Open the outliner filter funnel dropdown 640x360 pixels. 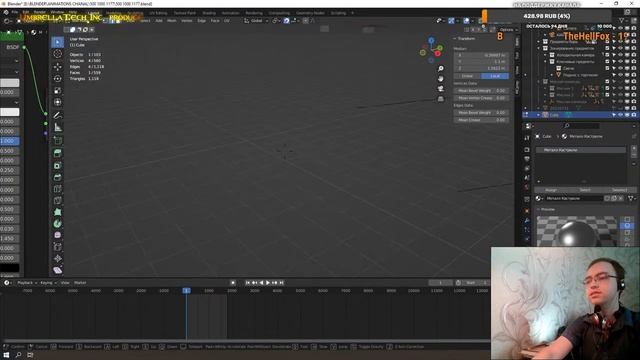tap(623, 20)
